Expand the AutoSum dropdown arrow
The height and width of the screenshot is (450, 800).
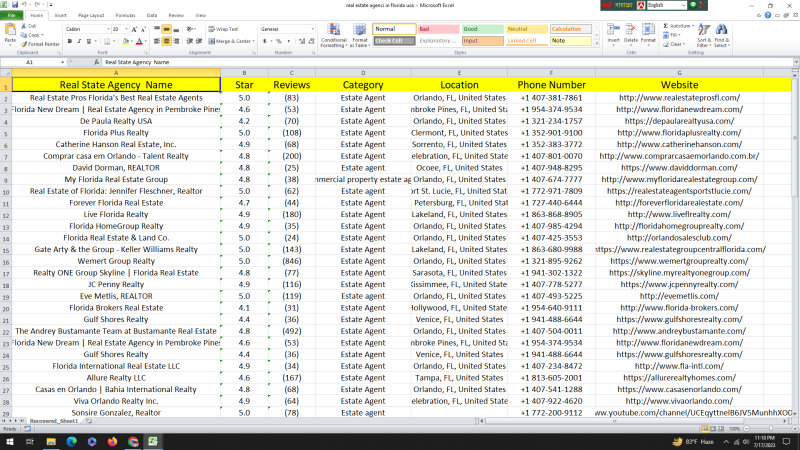(x=693, y=26)
